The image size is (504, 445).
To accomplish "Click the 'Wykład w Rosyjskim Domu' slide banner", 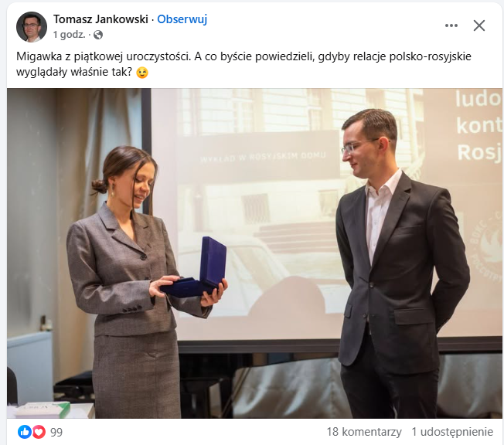I will [262, 158].
